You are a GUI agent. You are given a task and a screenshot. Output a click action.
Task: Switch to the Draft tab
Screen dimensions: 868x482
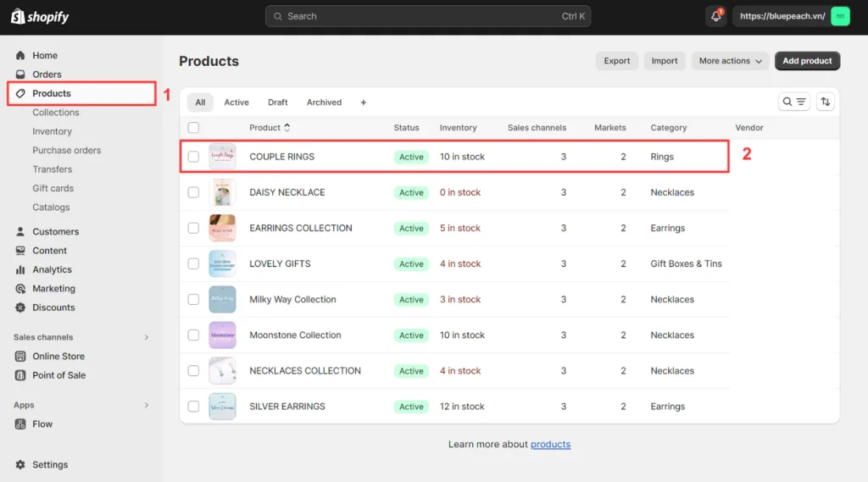point(278,102)
